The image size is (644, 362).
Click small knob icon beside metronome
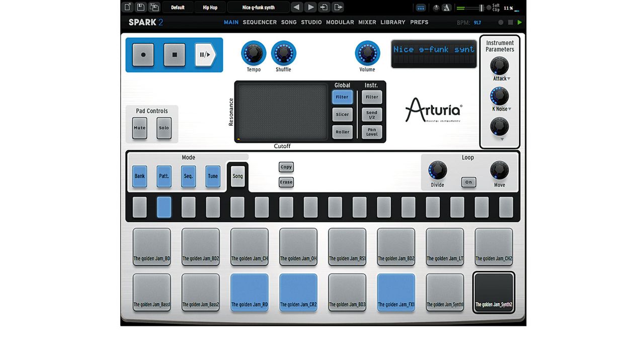click(436, 8)
